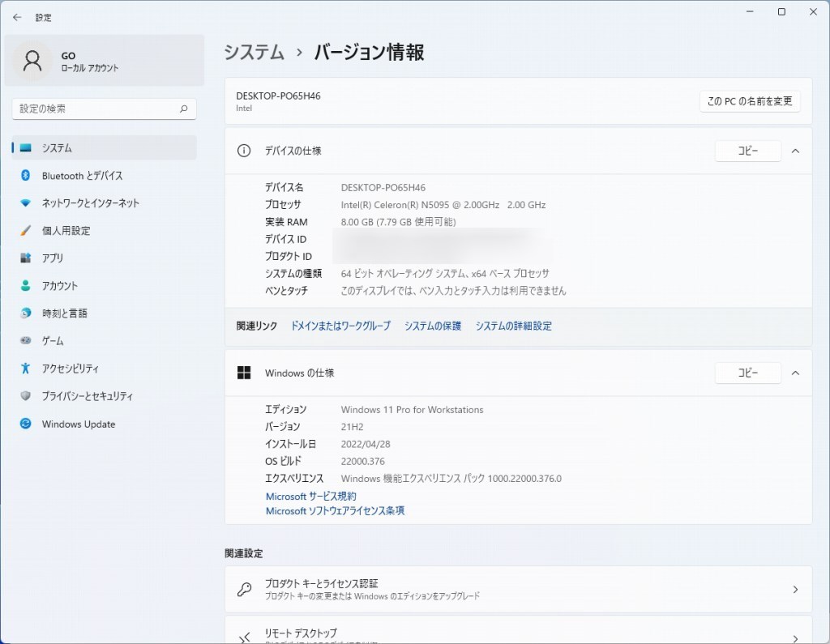The height and width of the screenshot is (644, 830).
Task: Copy the Windows specifications
Action: click(747, 373)
